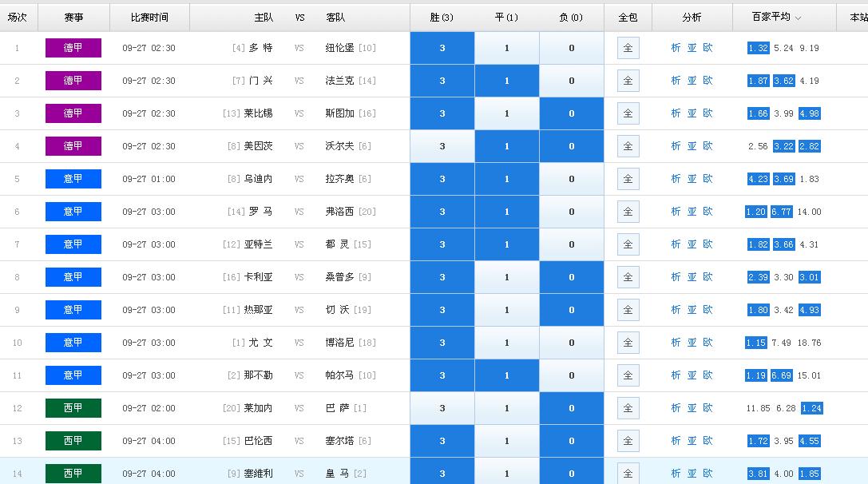Click average odds 1.32 for match 1
The height and width of the screenshot is (484, 868).
pyautogui.click(x=758, y=48)
